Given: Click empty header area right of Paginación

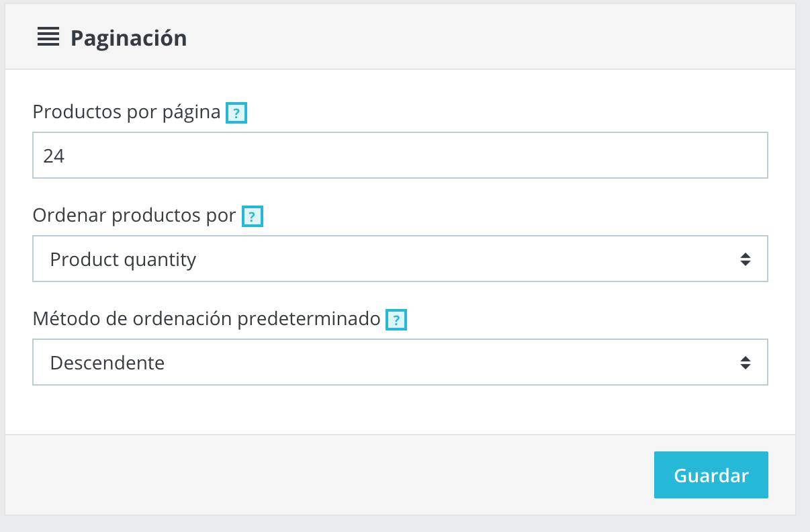Looking at the screenshot, I should (484, 38).
